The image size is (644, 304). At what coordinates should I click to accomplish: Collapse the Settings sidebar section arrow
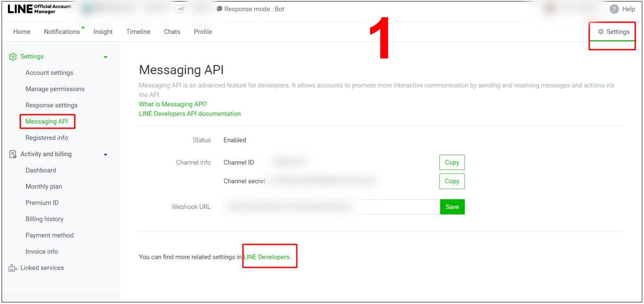[x=106, y=57]
